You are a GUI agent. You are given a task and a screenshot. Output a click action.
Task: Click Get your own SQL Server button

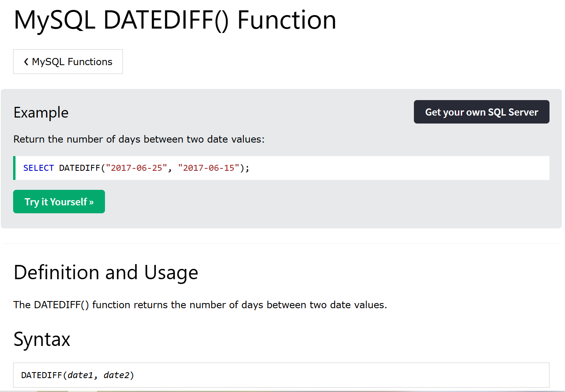click(482, 112)
